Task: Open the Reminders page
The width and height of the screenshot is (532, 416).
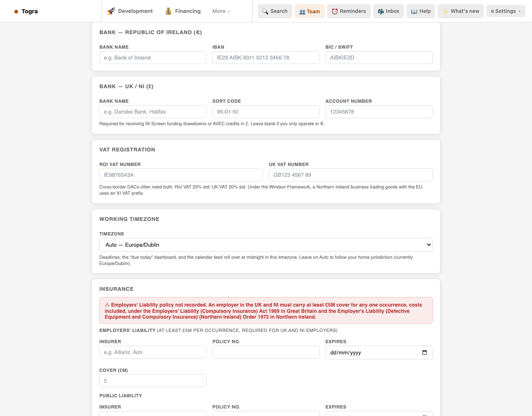Action: point(349,11)
